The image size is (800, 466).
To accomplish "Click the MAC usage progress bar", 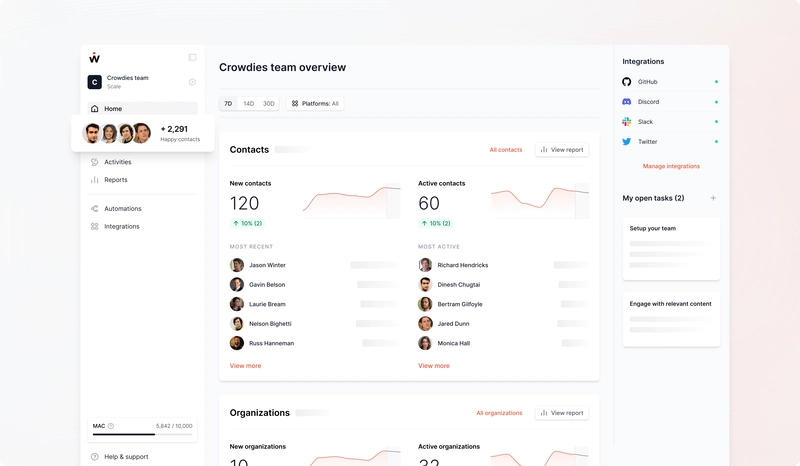I will coord(142,435).
